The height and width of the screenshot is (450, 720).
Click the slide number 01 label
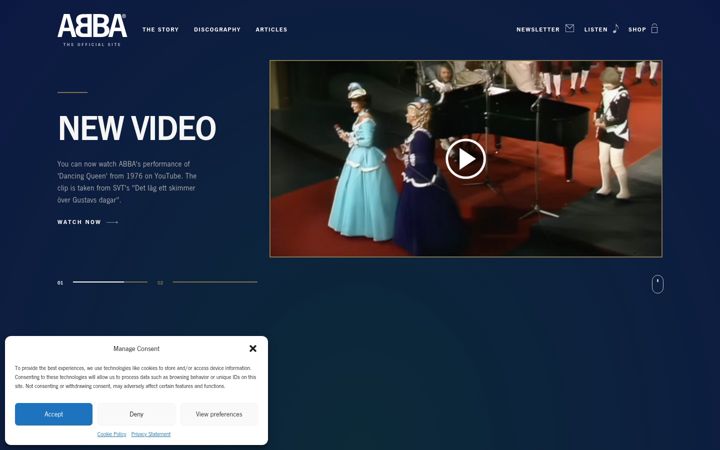click(x=60, y=283)
